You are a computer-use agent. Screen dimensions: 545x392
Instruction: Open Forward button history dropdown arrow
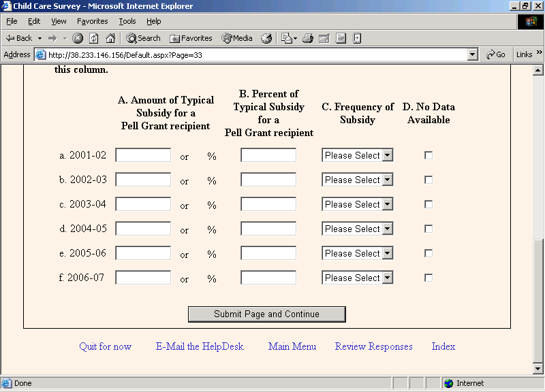(65, 38)
